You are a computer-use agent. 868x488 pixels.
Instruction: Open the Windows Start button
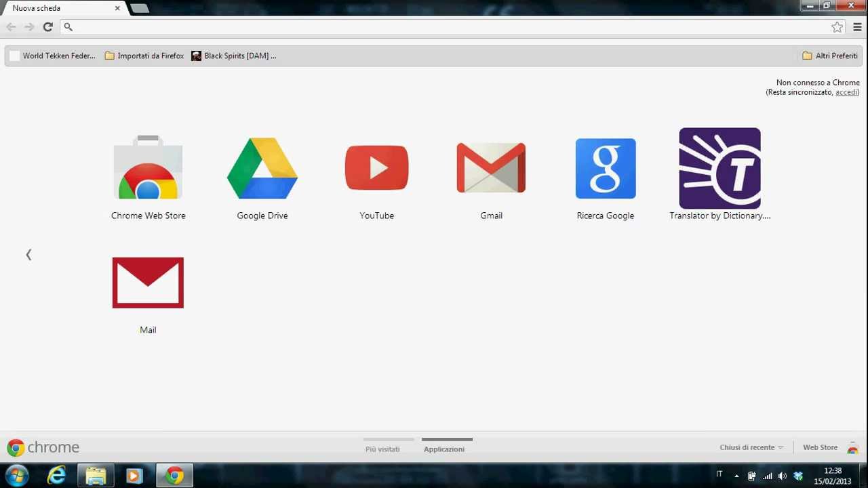click(x=18, y=475)
